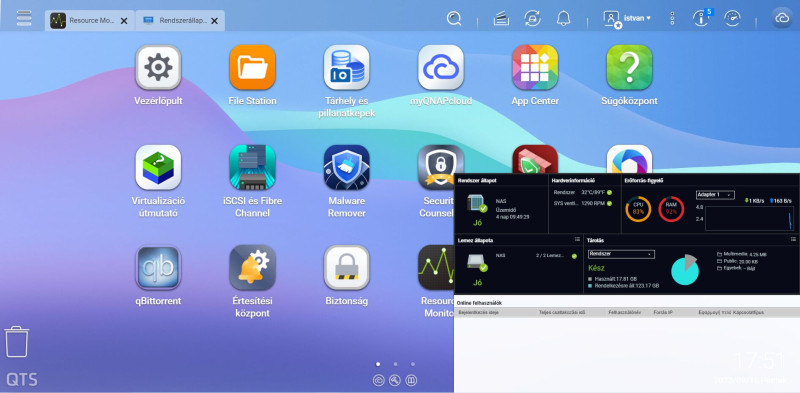Click the wrench utility icon in the bottom bar
This screenshot has height=393, width=800.
pos(394,380)
